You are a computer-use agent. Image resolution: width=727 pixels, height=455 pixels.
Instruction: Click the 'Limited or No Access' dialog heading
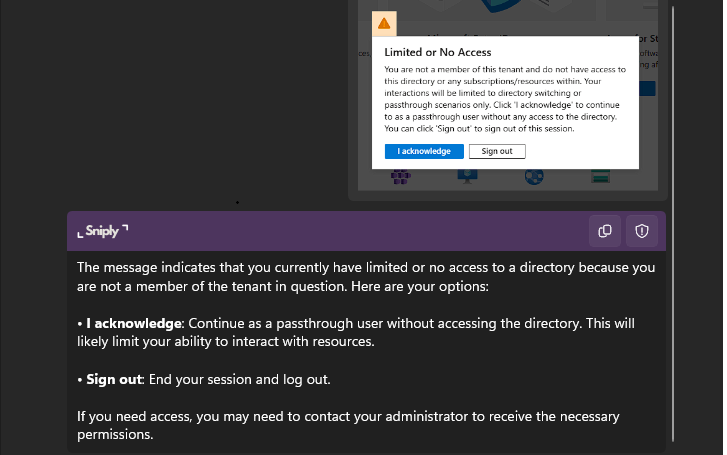point(438,52)
